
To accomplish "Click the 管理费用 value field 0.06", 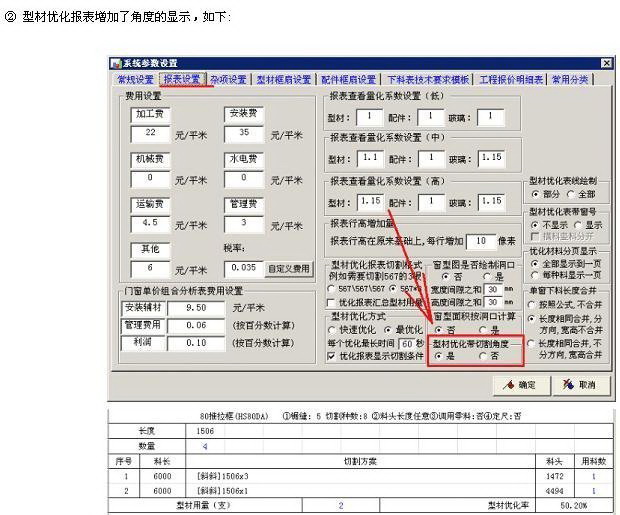I will click(196, 326).
